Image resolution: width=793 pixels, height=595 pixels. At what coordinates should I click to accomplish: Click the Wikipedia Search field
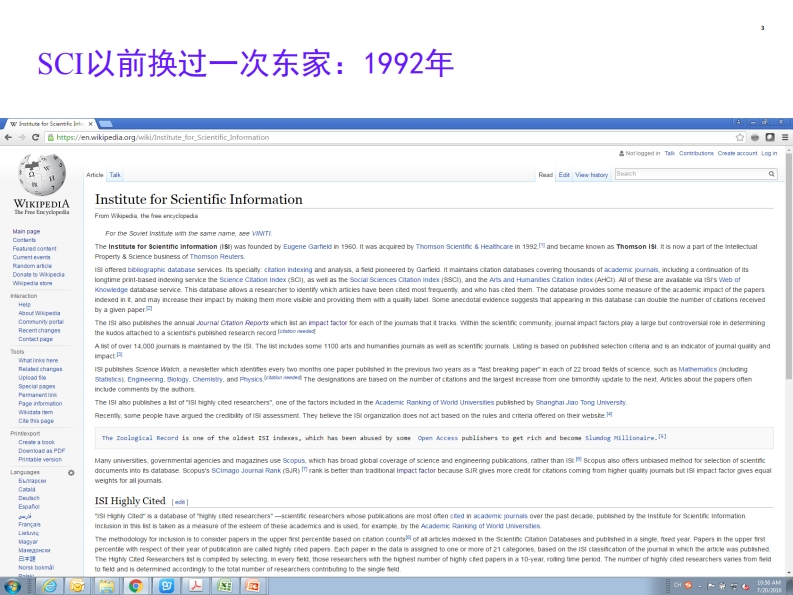691,174
